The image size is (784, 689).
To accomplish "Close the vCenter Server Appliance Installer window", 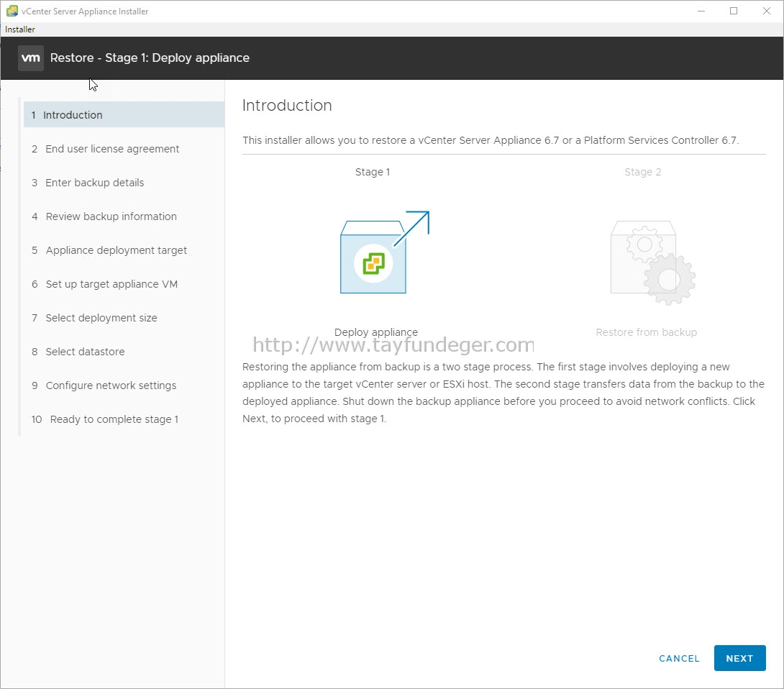I will coord(767,11).
